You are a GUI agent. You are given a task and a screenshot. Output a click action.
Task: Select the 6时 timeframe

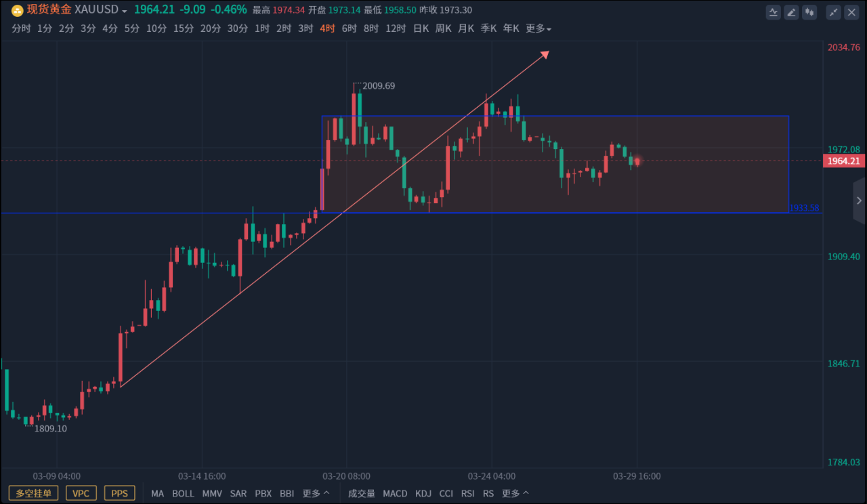(350, 28)
